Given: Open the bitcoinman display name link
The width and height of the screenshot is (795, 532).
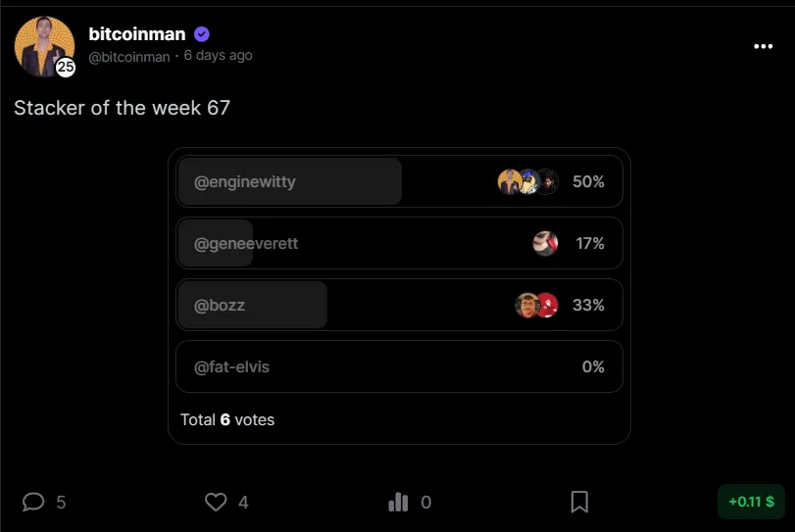Looking at the screenshot, I should click(137, 34).
